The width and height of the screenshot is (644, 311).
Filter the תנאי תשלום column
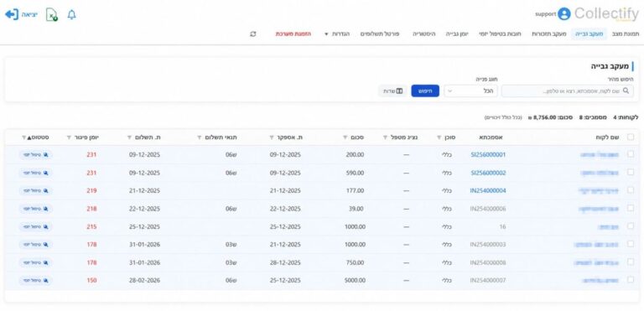pos(200,137)
